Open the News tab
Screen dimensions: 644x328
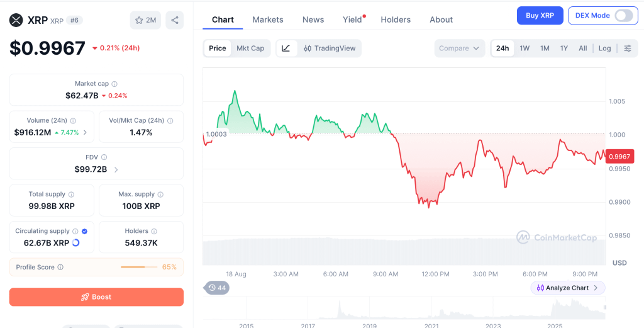(x=313, y=20)
